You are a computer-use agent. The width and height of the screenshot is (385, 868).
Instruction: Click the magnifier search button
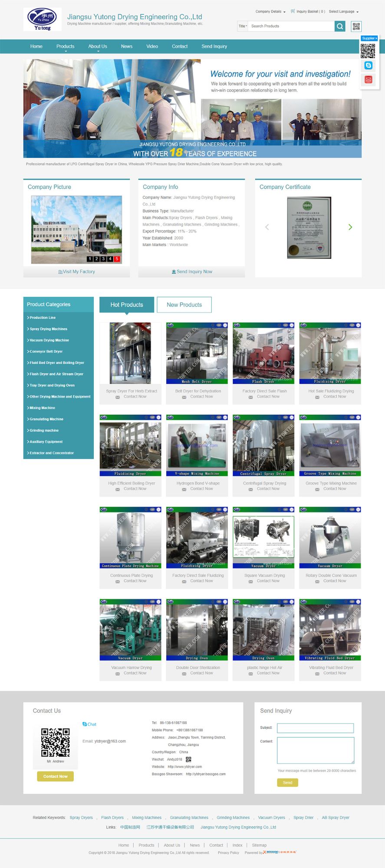coord(340,26)
